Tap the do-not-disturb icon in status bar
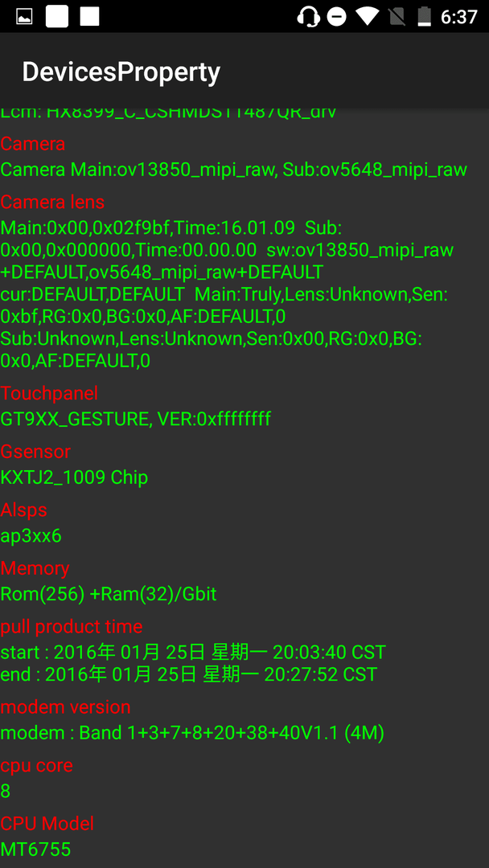489x868 pixels. coord(336,17)
